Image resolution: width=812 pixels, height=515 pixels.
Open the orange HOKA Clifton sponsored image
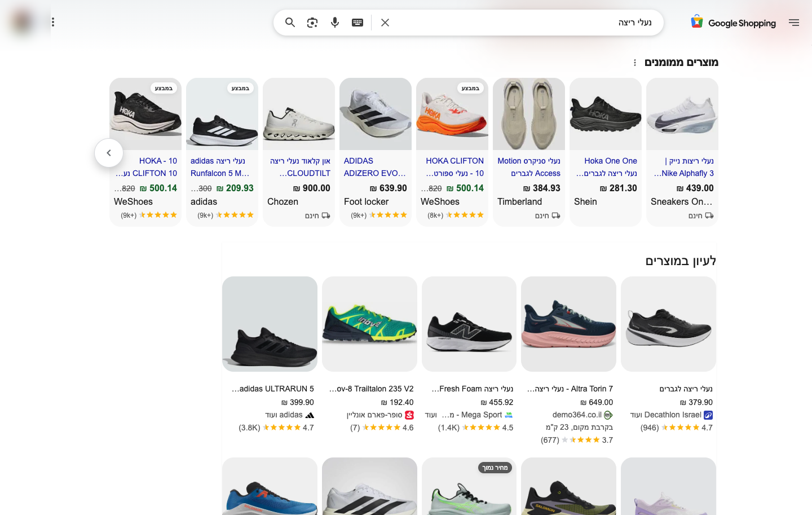[452, 114]
